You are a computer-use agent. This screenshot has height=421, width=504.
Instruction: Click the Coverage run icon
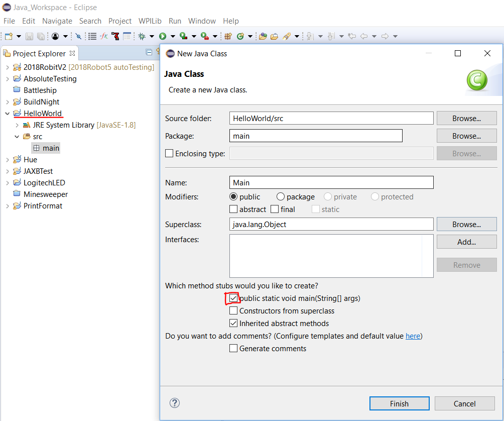click(184, 36)
